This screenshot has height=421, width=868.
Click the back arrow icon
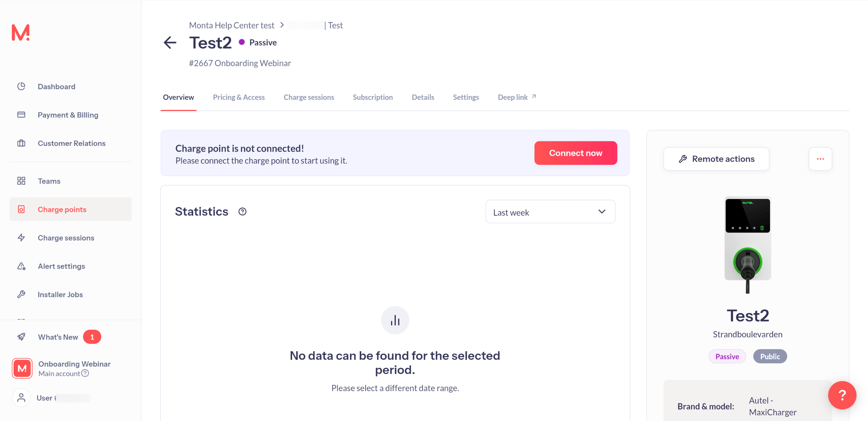click(170, 43)
